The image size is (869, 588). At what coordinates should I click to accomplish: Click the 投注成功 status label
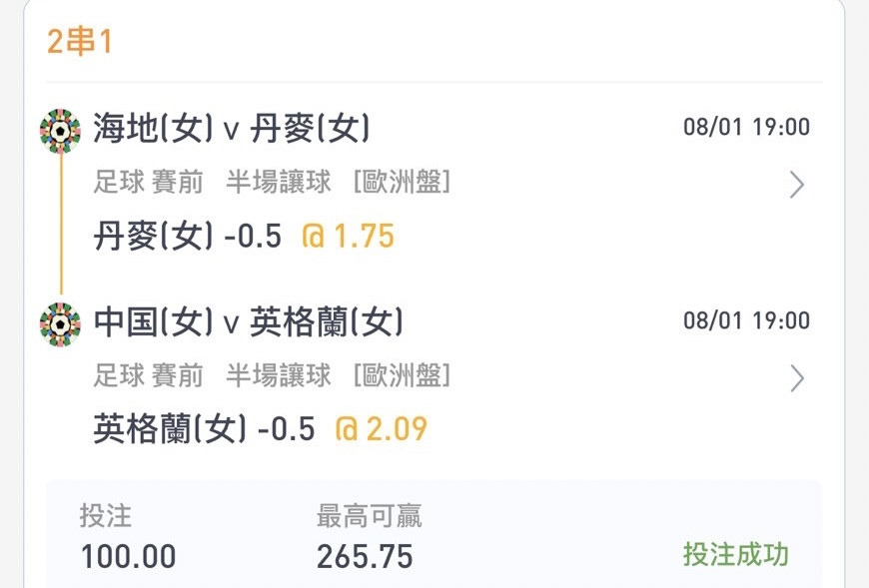735,554
